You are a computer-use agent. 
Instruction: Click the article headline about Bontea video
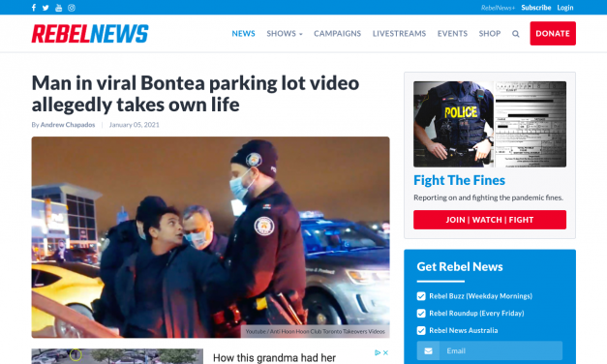click(x=196, y=93)
